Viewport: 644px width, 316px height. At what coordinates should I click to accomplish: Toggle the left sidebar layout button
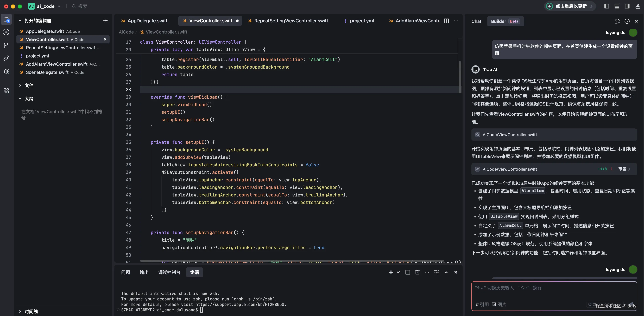click(x=607, y=6)
